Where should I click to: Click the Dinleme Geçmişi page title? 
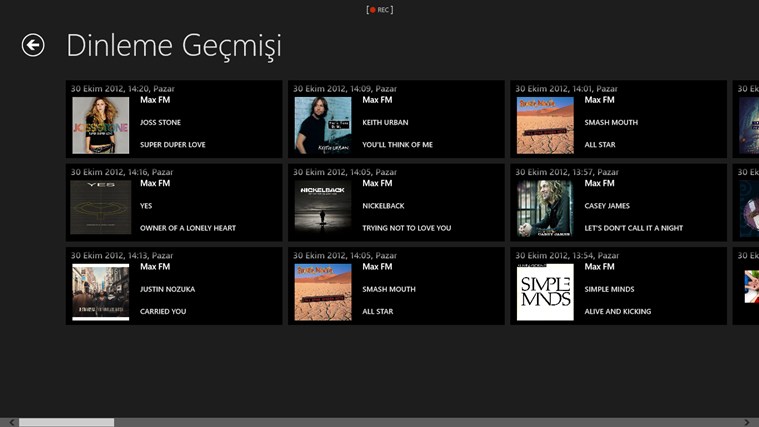pos(174,46)
